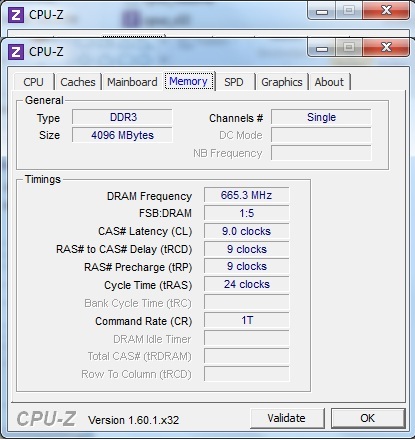This screenshot has width=415, height=440.
Task: Open the Caches tab
Action: [78, 82]
